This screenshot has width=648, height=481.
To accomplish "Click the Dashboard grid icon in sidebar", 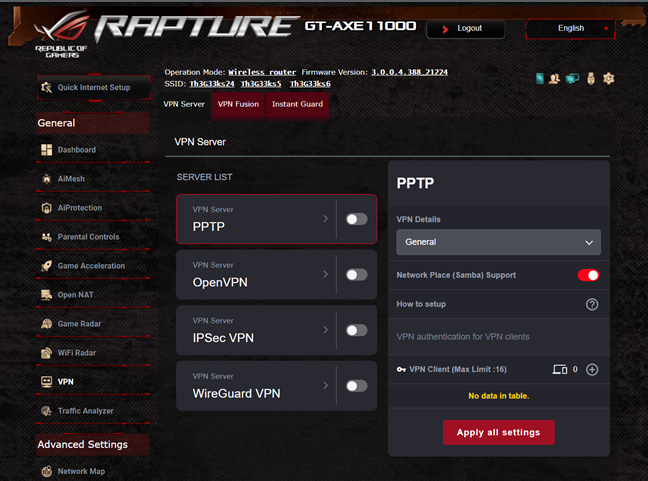I will click(x=47, y=150).
